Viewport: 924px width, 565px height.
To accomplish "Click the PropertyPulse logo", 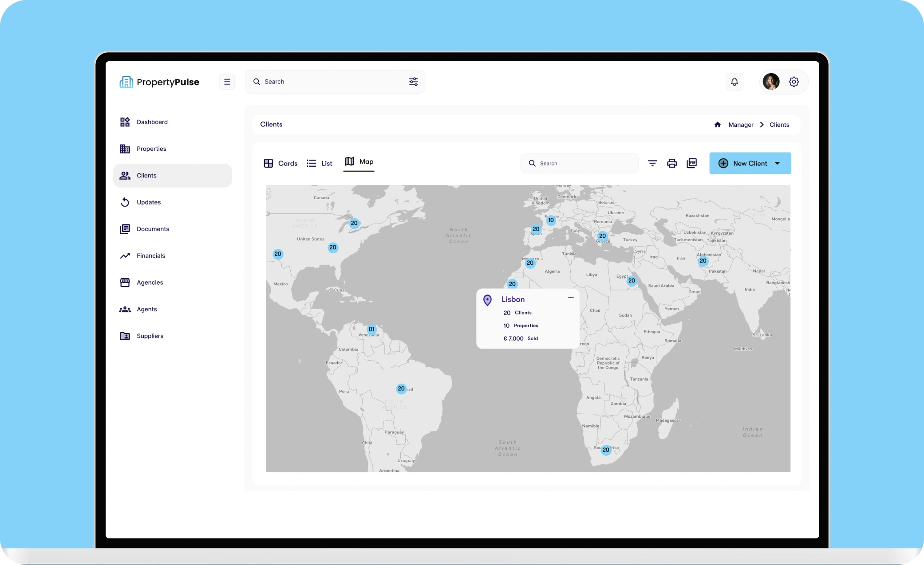I will 159,82.
